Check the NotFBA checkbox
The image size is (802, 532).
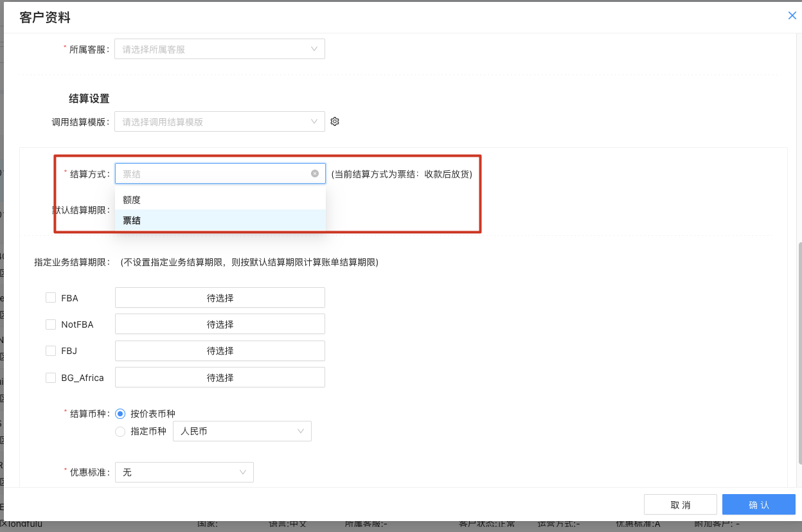(51, 324)
